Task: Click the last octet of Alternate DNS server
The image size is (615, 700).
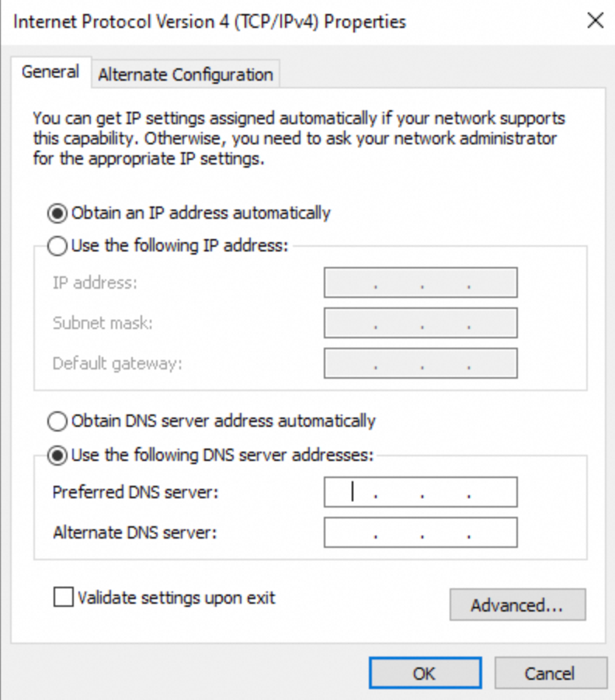Action: (x=492, y=532)
